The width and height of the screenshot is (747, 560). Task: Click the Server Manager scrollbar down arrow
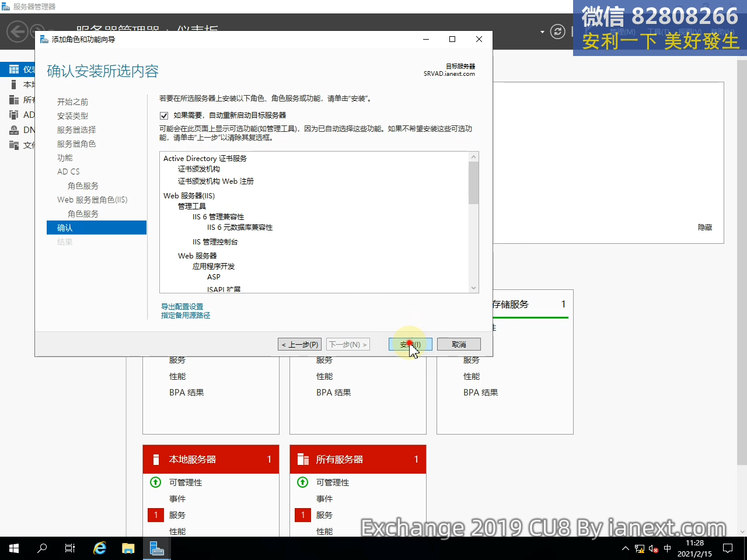click(x=742, y=531)
